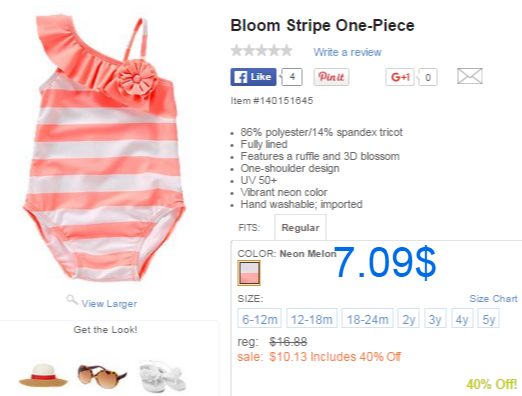Select size 6-12m
Screen dimensions: 522x396
click(259, 318)
